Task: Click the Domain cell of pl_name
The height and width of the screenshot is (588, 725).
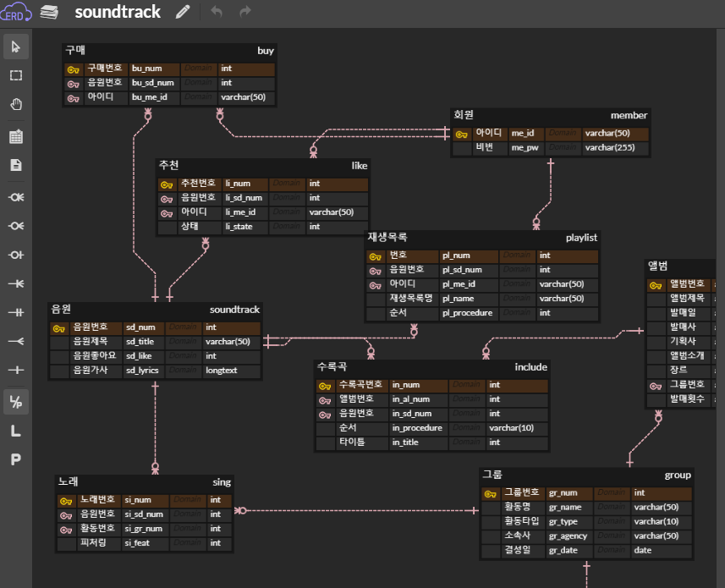Action: click(517, 299)
